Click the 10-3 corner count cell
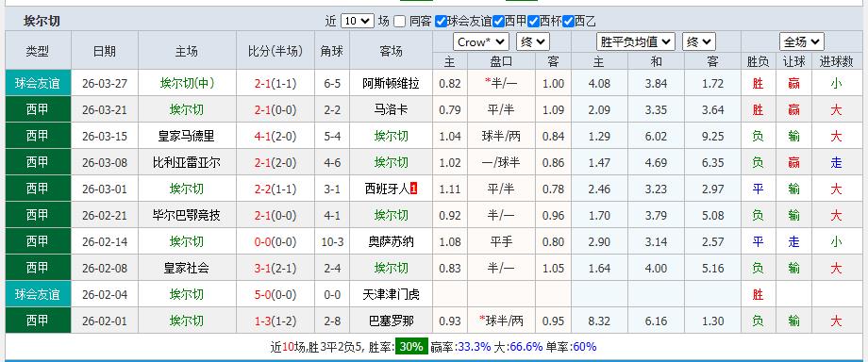 pyautogui.click(x=331, y=242)
